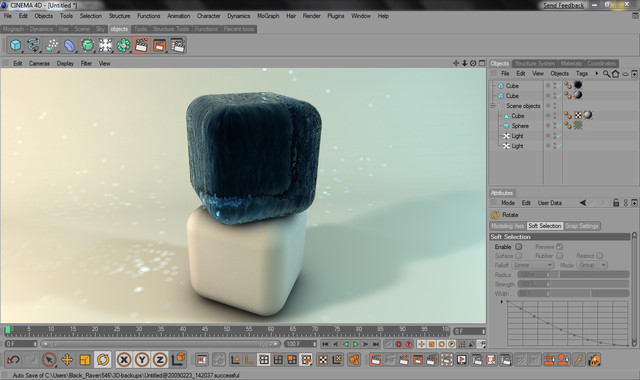Select the Sphere object in the tree

pos(520,126)
